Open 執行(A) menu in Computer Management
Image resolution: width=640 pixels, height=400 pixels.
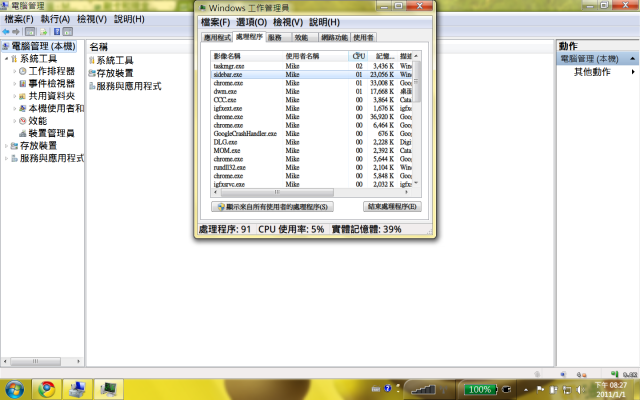coord(55,19)
